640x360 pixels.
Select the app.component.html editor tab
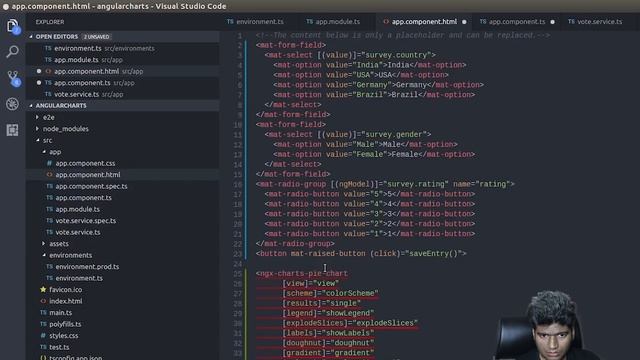[424, 22]
